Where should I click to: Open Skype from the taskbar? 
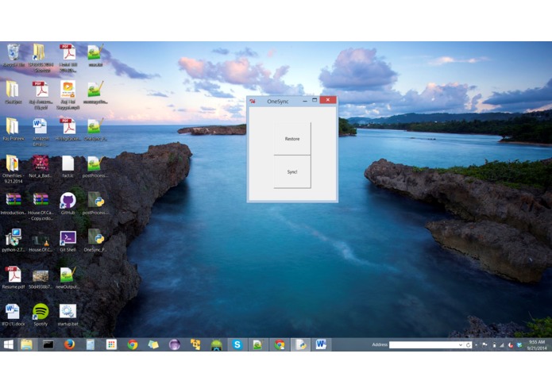click(x=237, y=344)
